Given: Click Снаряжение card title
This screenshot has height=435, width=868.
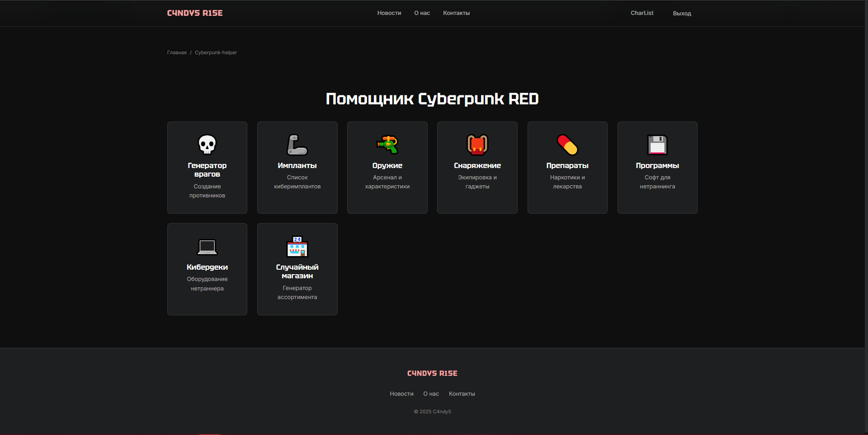Looking at the screenshot, I should pos(477,166).
